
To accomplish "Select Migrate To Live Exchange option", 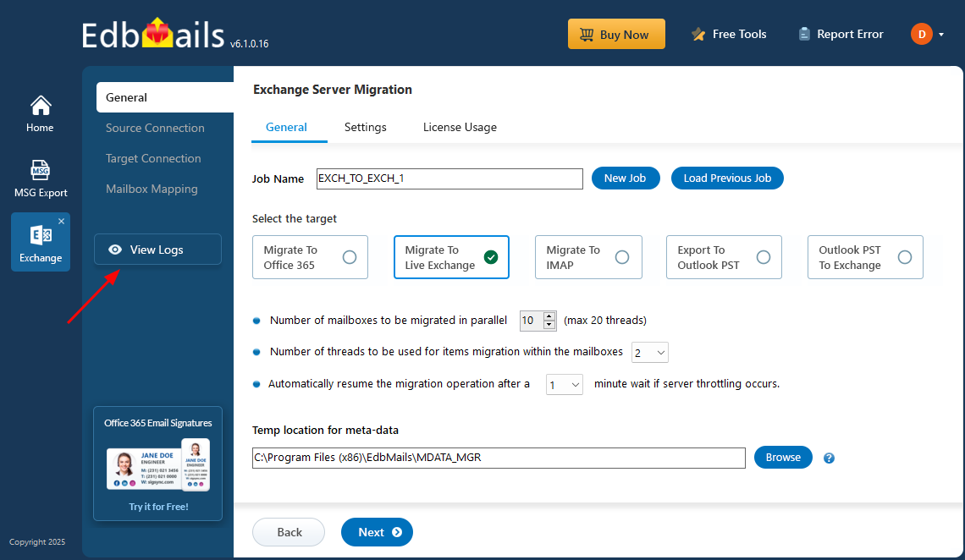I will (451, 257).
